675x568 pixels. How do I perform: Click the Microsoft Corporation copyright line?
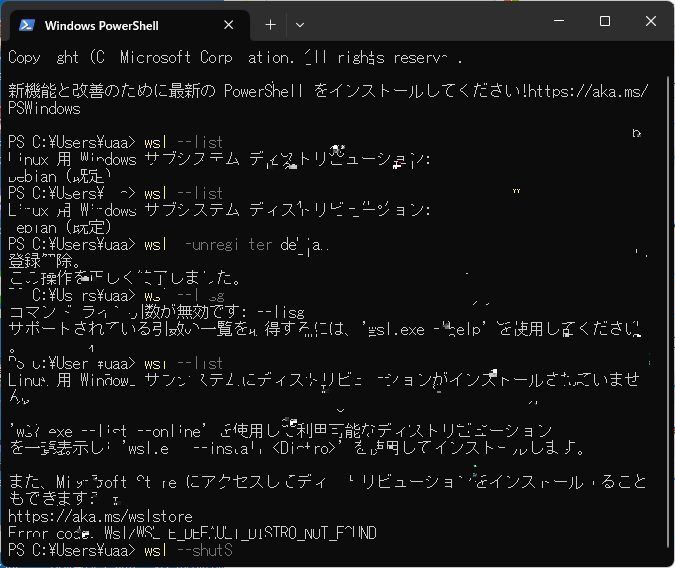tap(234, 57)
